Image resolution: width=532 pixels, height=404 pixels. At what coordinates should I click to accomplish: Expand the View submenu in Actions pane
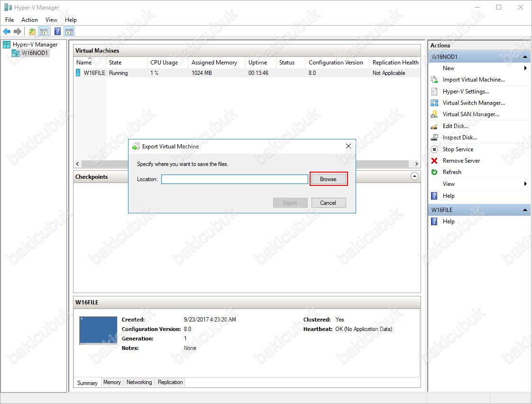pyautogui.click(x=525, y=184)
